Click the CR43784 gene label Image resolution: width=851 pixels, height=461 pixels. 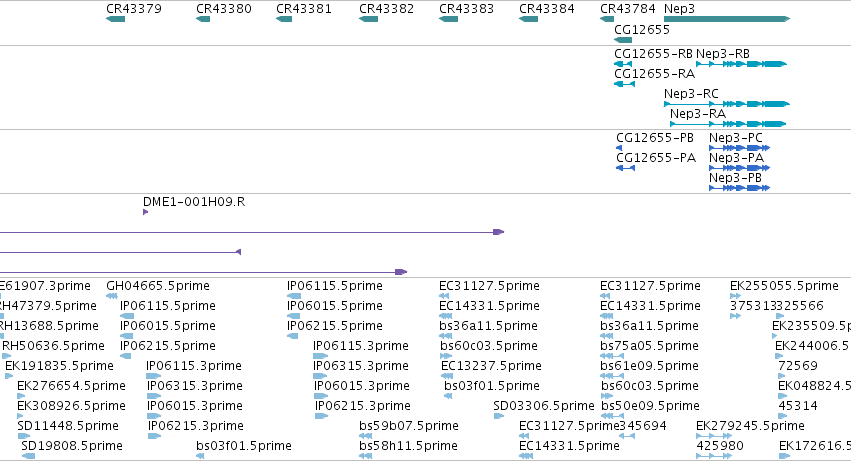click(x=628, y=9)
